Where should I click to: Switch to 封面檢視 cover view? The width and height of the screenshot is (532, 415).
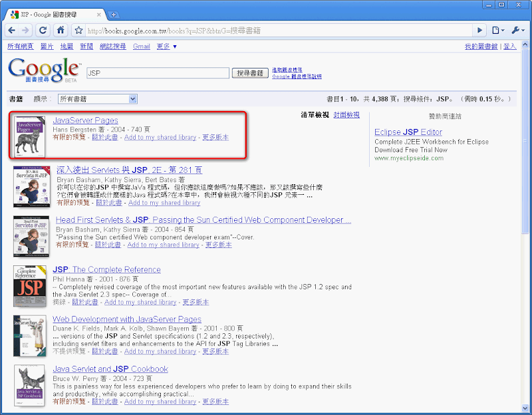coord(346,115)
